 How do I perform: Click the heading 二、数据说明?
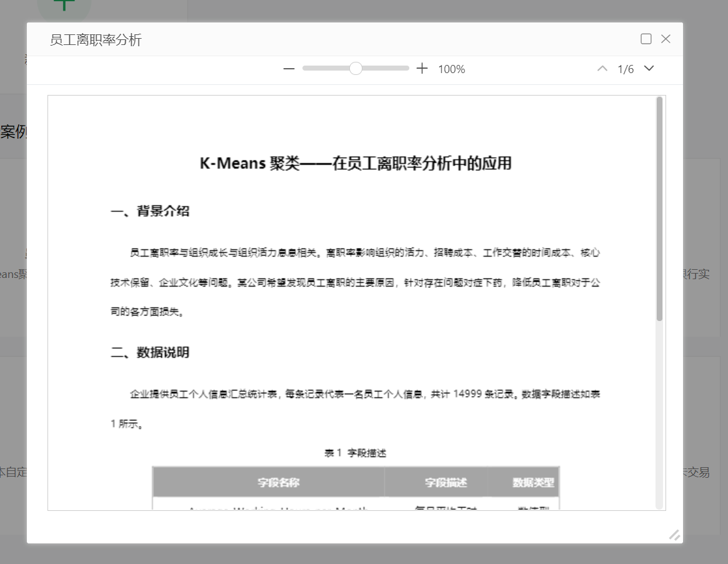pyautogui.click(x=150, y=352)
